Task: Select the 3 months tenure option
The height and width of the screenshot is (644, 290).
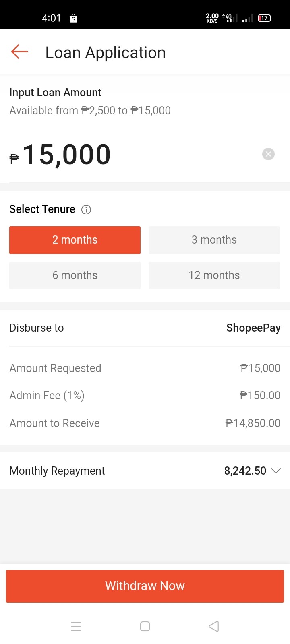Action: [x=214, y=240]
